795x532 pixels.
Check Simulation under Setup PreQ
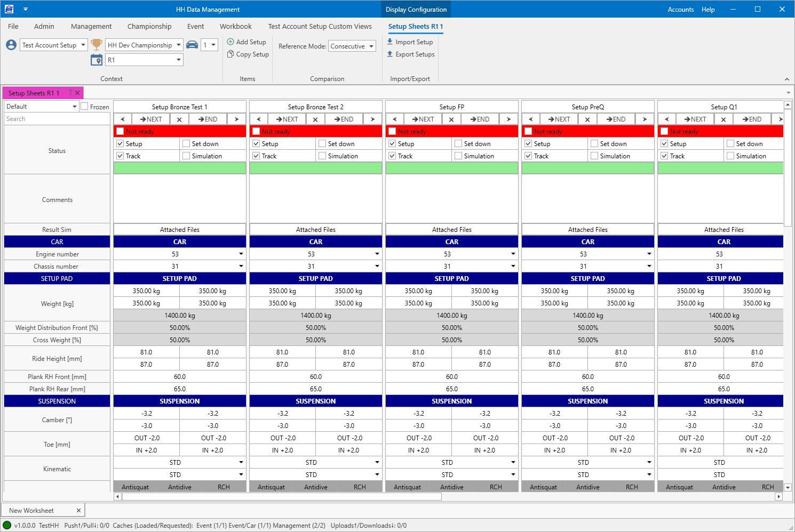pos(594,156)
